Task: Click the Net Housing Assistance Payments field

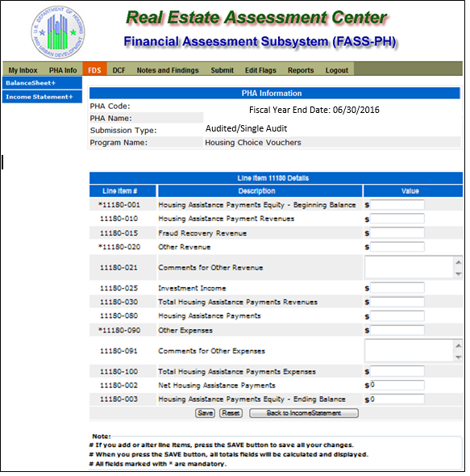Action: point(397,385)
